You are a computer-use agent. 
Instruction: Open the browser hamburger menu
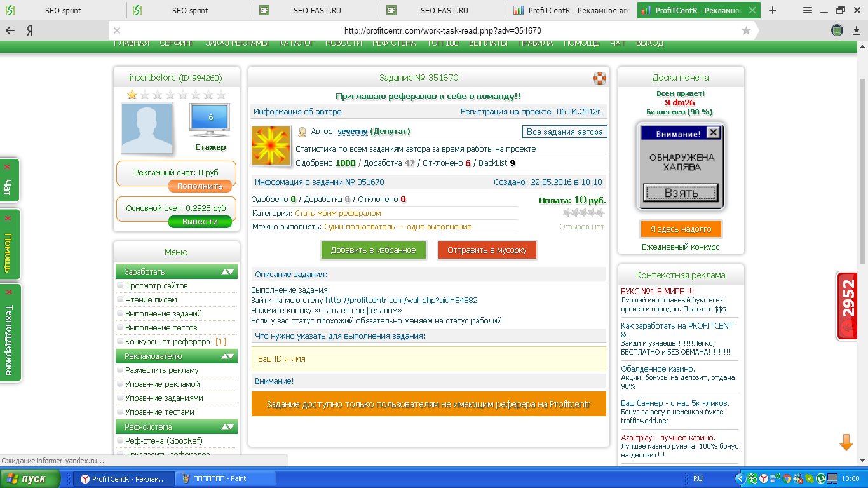pyautogui.click(x=808, y=10)
